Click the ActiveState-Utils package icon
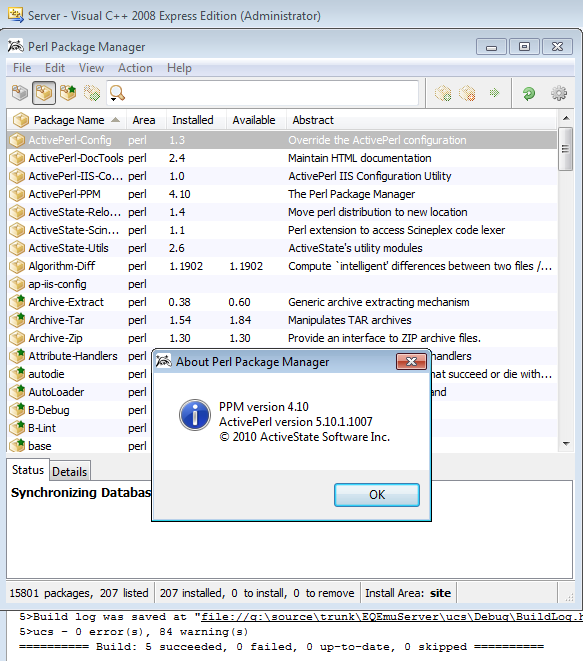The height and width of the screenshot is (661, 583). [17, 248]
